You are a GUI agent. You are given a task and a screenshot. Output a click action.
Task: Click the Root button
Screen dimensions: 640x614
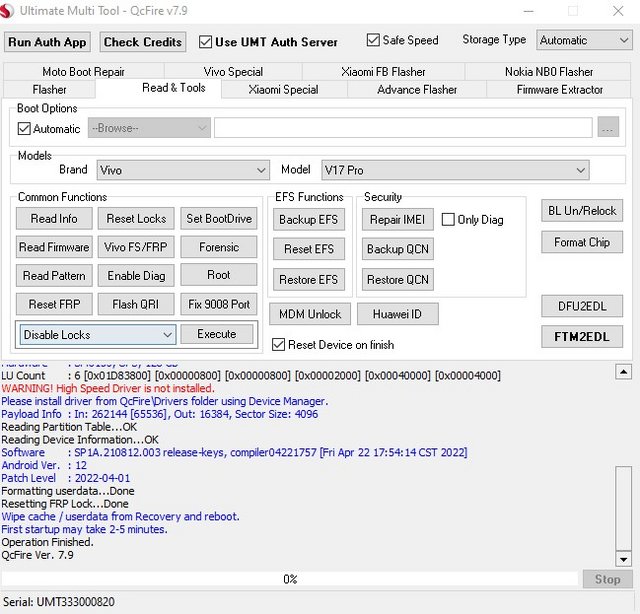click(219, 275)
